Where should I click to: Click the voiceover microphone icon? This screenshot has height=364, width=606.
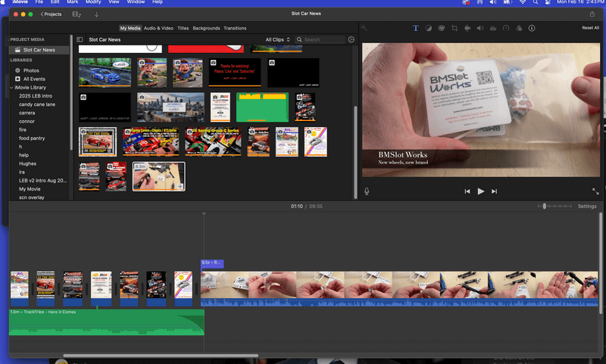[x=367, y=191]
